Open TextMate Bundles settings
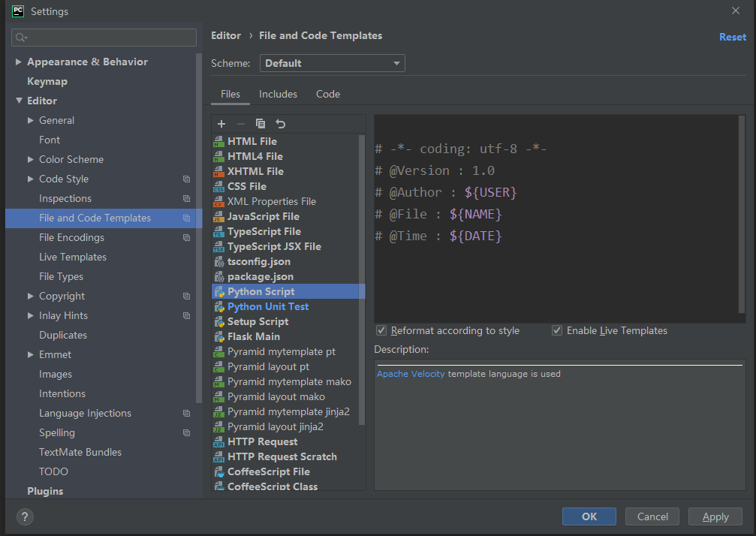The height and width of the screenshot is (536, 756). (80, 452)
